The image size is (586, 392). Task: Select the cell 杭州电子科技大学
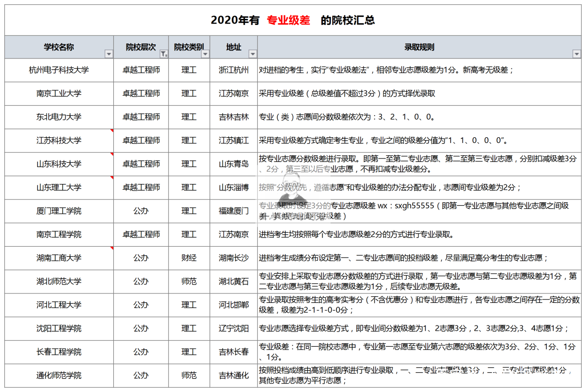point(59,70)
